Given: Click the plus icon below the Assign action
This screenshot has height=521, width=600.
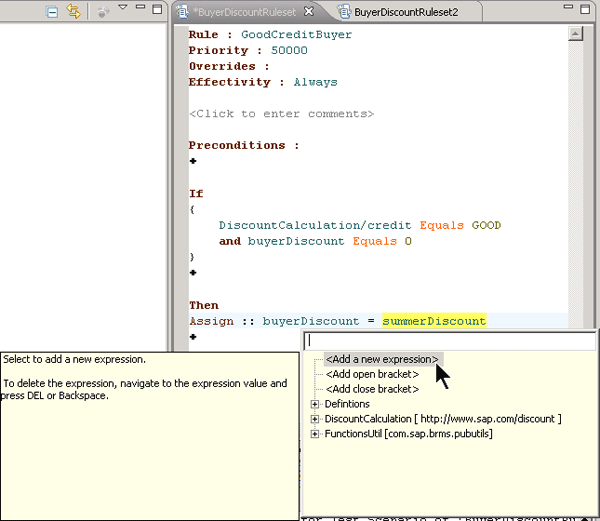Looking at the screenshot, I should point(193,337).
